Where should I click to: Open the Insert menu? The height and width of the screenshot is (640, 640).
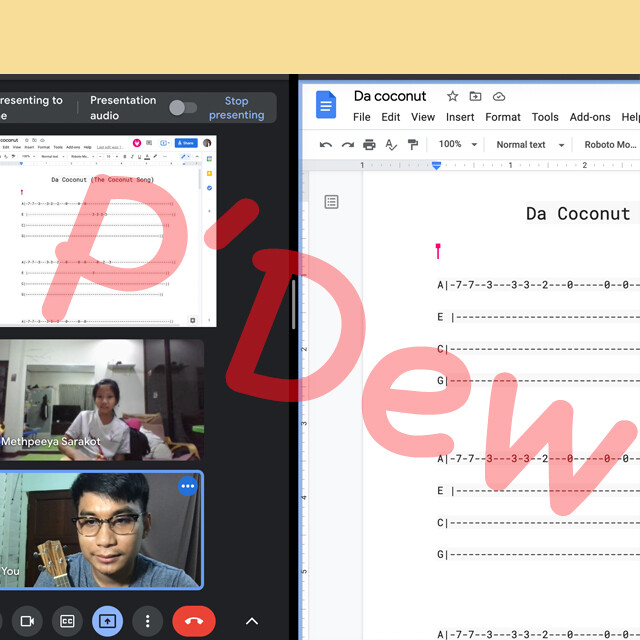[460, 117]
